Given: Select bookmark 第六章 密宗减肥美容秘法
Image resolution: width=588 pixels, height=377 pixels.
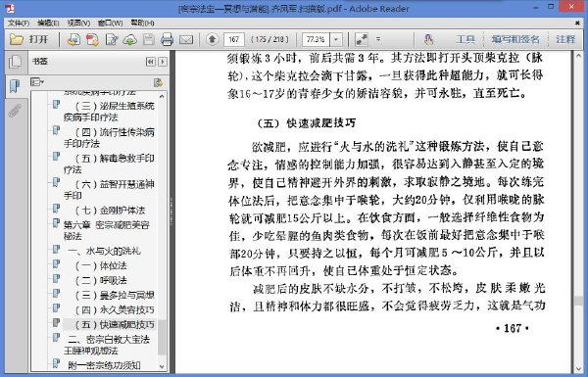Looking at the screenshot, I should point(107,230).
